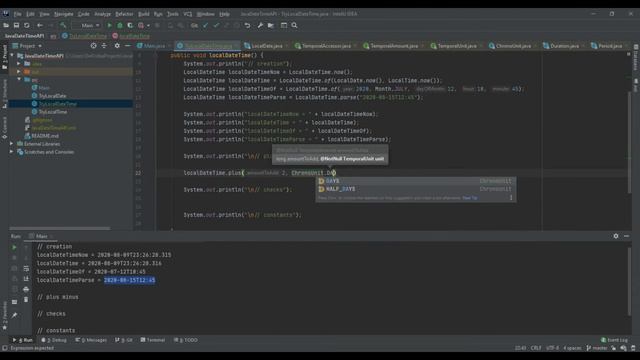Click the Build project hammer icon
This screenshot has width=640, height=360.
click(x=63, y=25)
